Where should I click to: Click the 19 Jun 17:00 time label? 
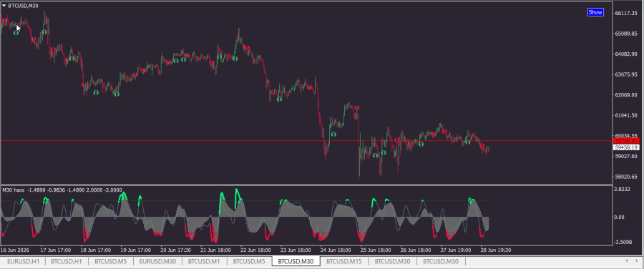(x=135, y=250)
